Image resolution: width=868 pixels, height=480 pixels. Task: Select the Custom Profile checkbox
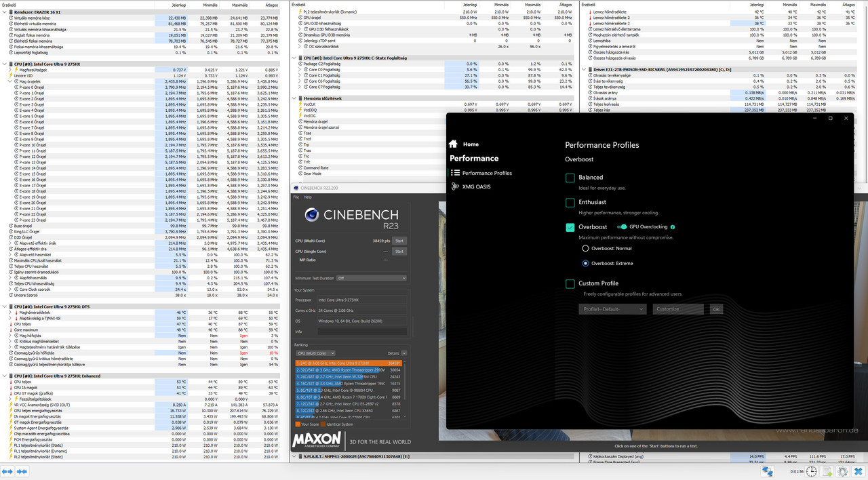(570, 283)
